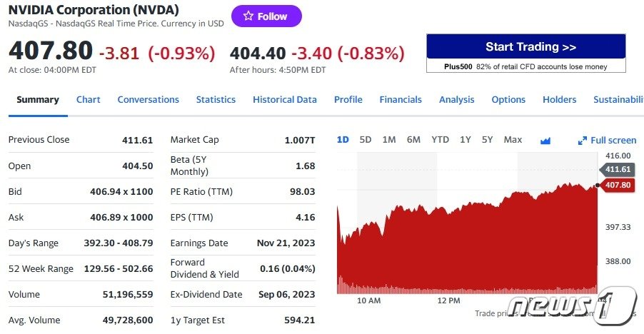The height and width of the screenshot is (334, 644).
Task: Click the Profile tab
Action: [348, 100]
